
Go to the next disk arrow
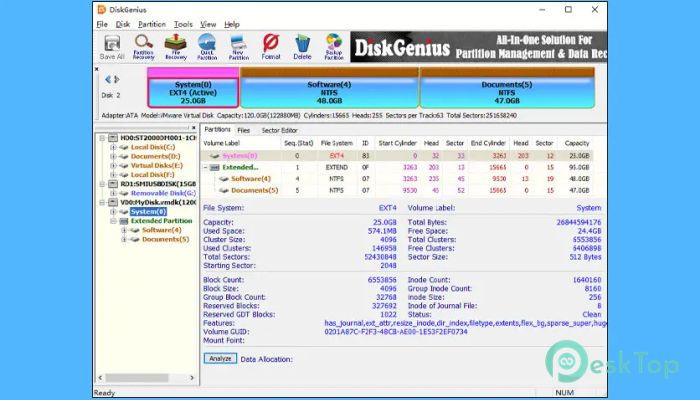[x=117, y=79]
